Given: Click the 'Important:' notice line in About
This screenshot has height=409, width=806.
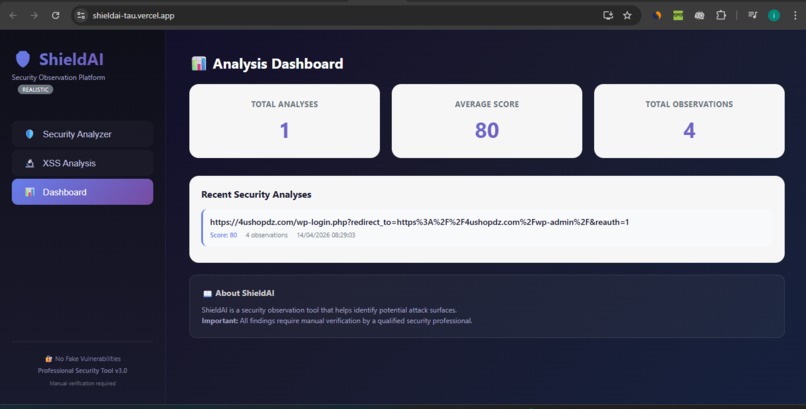Looking at the screenshot, I should [x=337, y=321].
